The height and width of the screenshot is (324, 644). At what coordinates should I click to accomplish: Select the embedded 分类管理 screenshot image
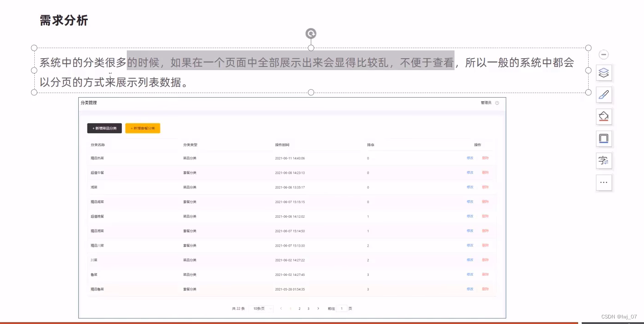pos(292,208)
